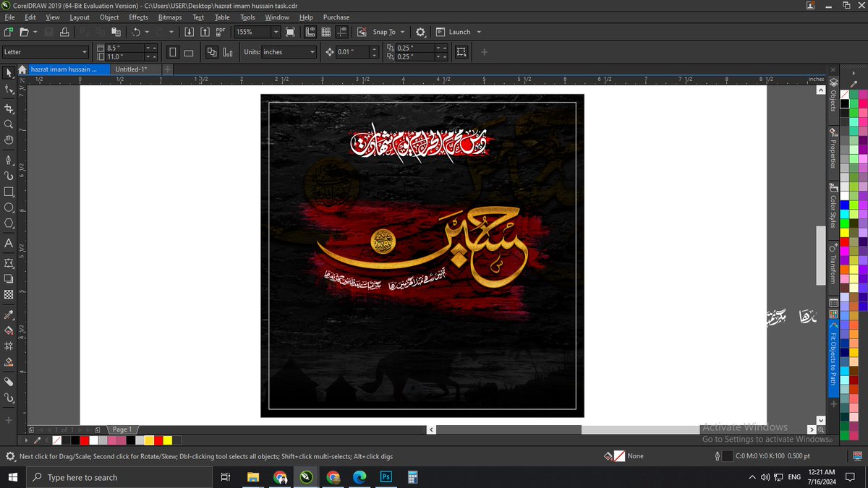Image resolution: width=868 pixels, height=488 pixels.
Task: Click the Page 1 tab
Action: point(122,429)
